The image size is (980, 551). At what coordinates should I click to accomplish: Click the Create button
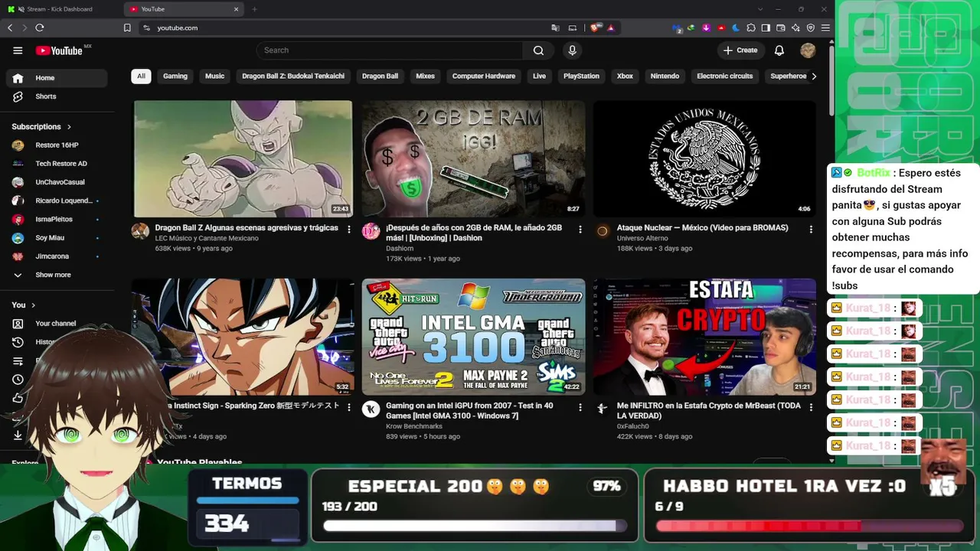tap(740, 51)
